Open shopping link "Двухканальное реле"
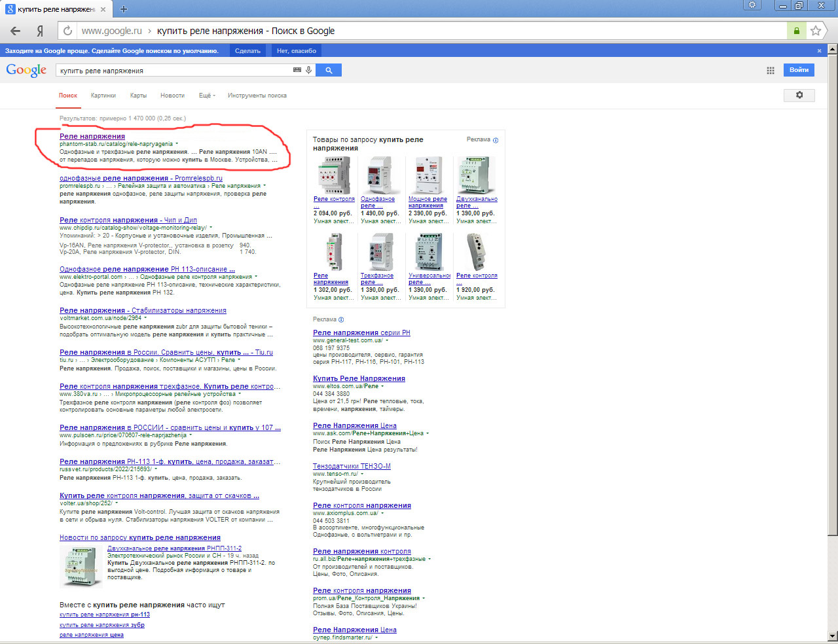 click(x=477, y=202)
